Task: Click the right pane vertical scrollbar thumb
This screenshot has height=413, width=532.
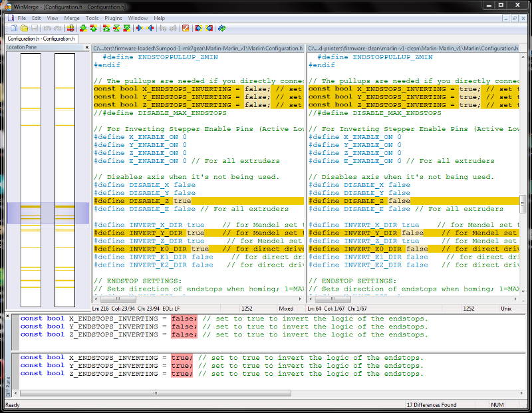Action: click(523, 204)
